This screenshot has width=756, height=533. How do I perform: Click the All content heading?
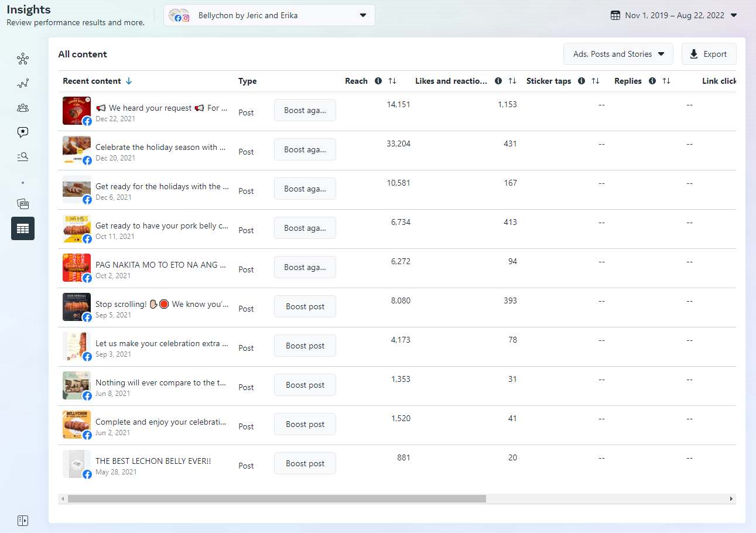[x=83, y=54]
